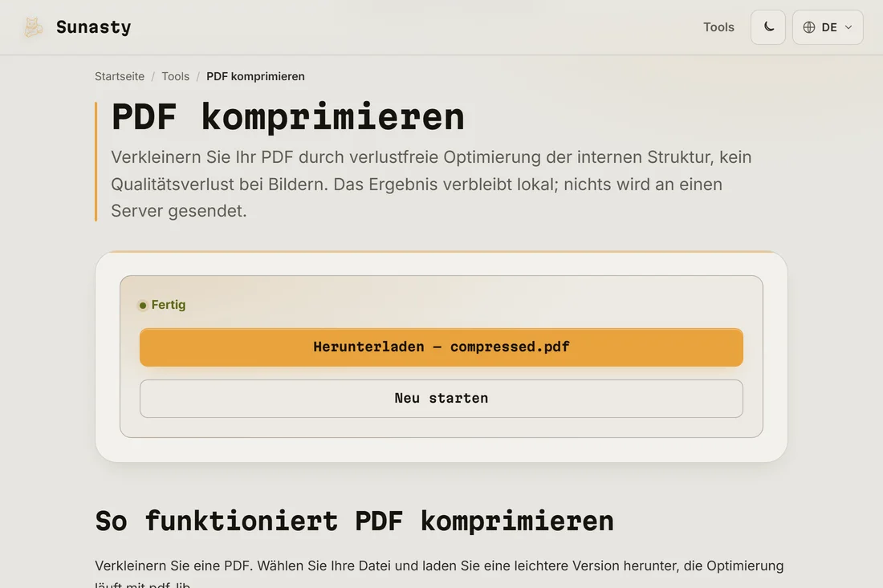Go to Startseite in the breadcrumb

pyautogui.click(x=120, y=76)
